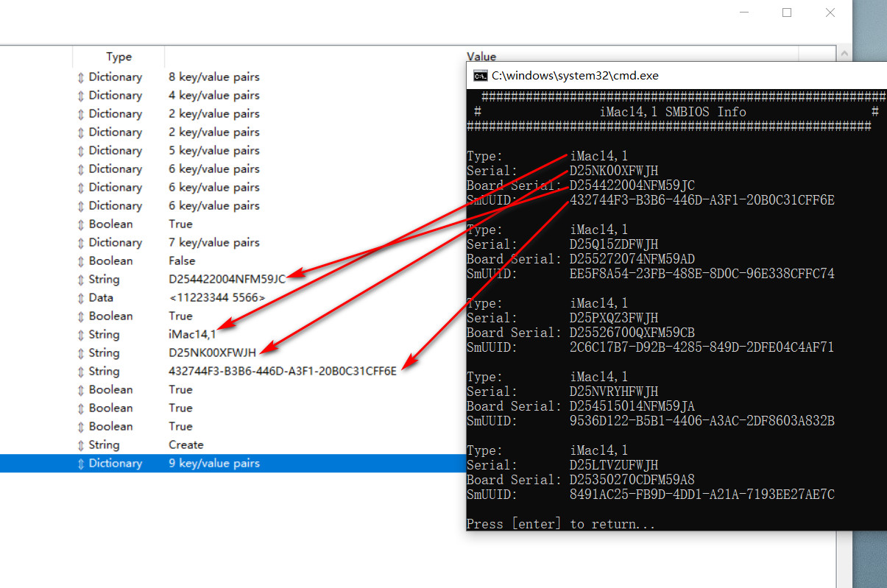The height and width of the screenshot is (588, 887).
Task: Click serial 'D25PXQZ3FWJH' in the console
Action: (x=614, y=318)
